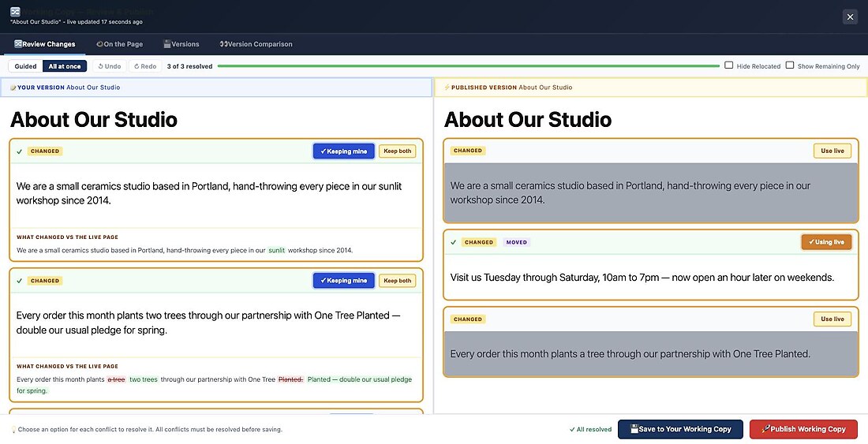Click struck-through 'a tree' in diff
This screenshot has height=444, width=868.
pos(116,380)
